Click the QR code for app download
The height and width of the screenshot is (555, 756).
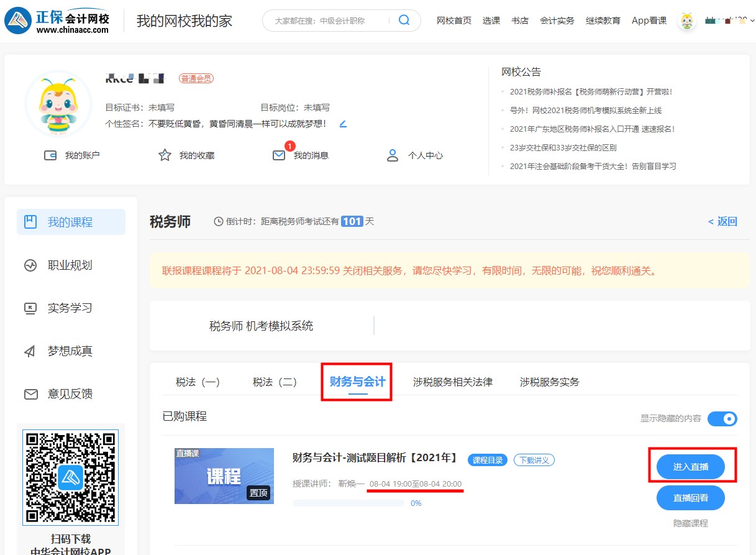(70, 477)
